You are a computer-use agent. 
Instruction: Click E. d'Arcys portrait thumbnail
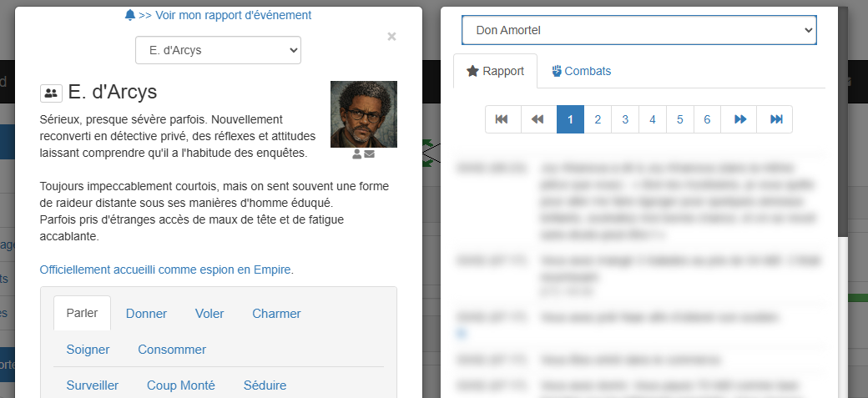click(x=363, y=114)
